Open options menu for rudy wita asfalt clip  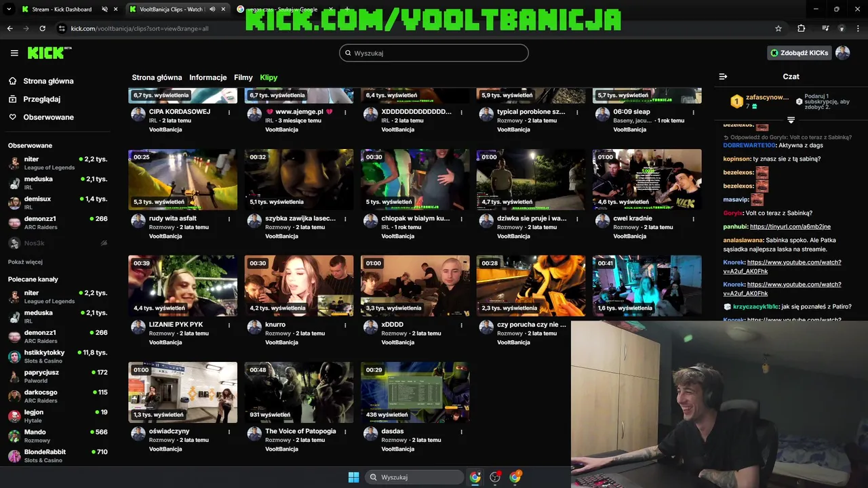coord(229,219)
